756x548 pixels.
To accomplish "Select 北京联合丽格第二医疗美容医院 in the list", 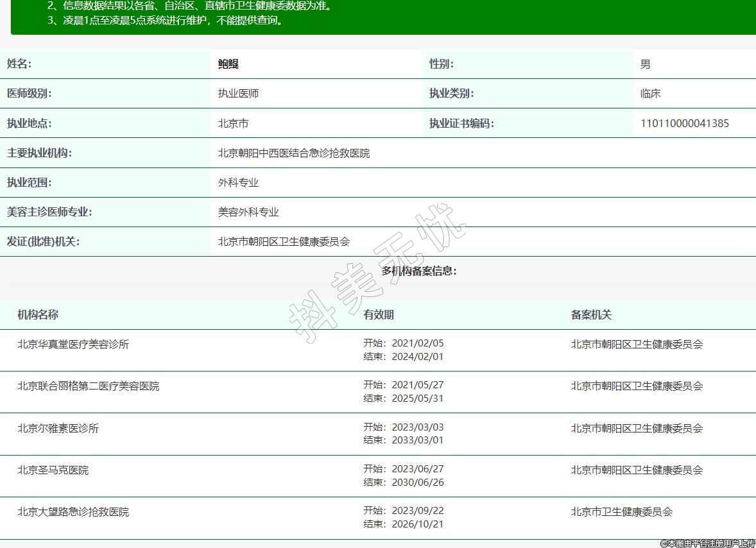I will click(x=89, y=386).
